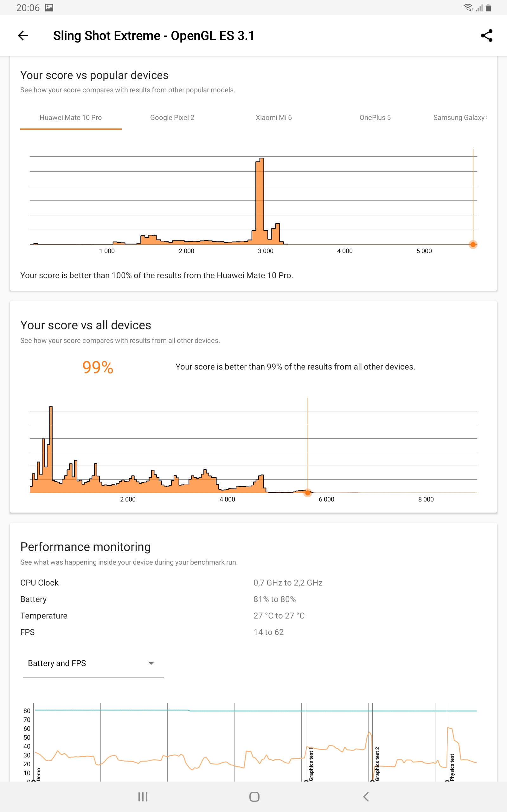
Task: Tap the orange score marker on popular devices chart
Action: pos(473,245)
